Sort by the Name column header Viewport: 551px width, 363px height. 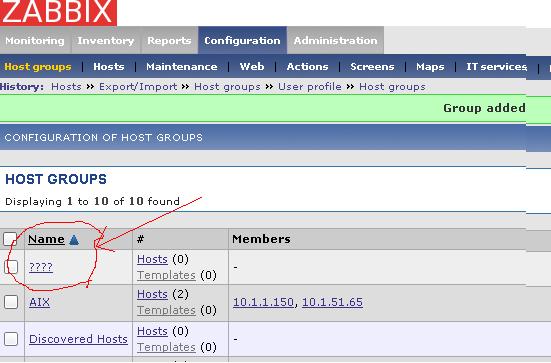pyautogui.click(x=46, y=239)
